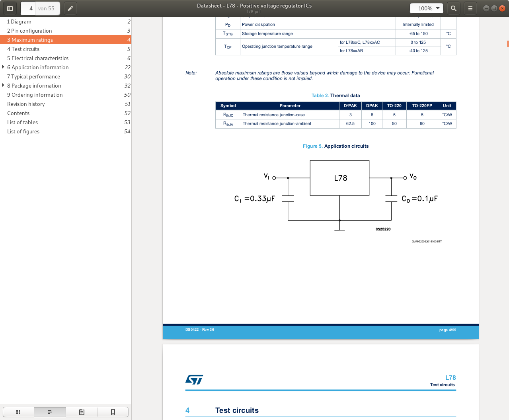Open Revision history entry

(66, 104)
